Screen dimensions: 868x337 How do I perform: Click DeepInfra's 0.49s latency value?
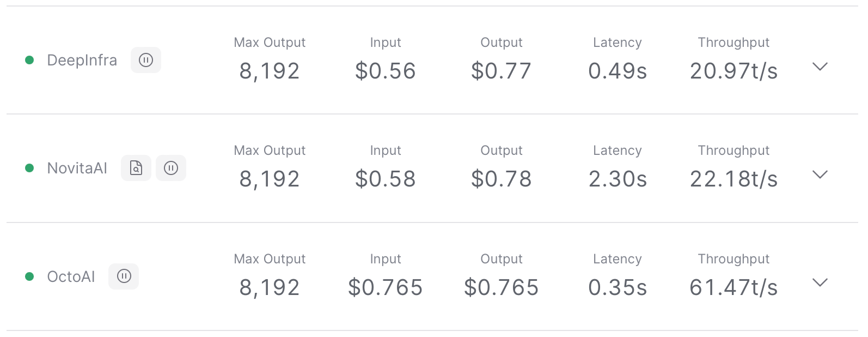[x=618, y=71]
